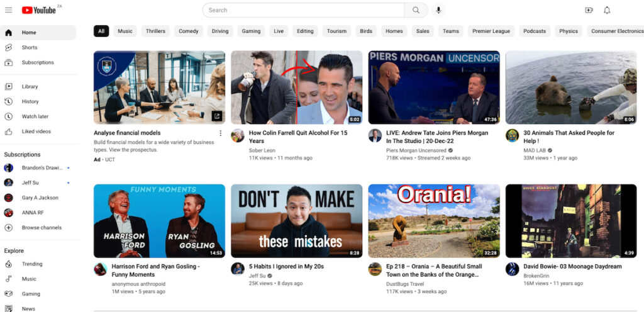
Task: Open '5 Habits I Ignored in My 20s' title
Action: click(286, 267)
